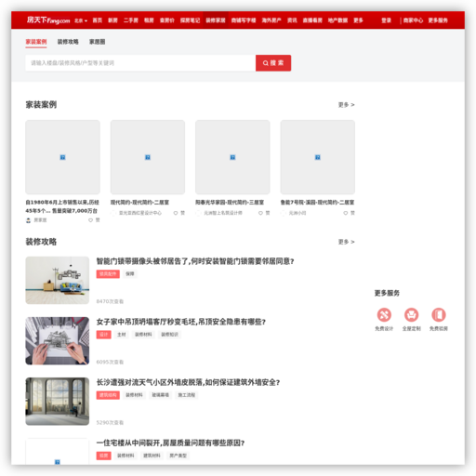
Task: Click the 8470次查看 view count text
Action: tap(110, 301)
